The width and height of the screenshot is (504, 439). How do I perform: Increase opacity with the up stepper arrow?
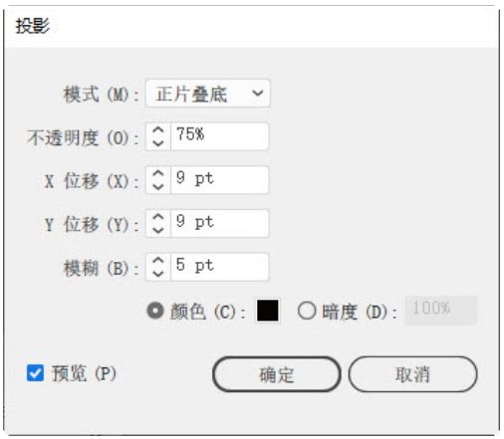158,130
